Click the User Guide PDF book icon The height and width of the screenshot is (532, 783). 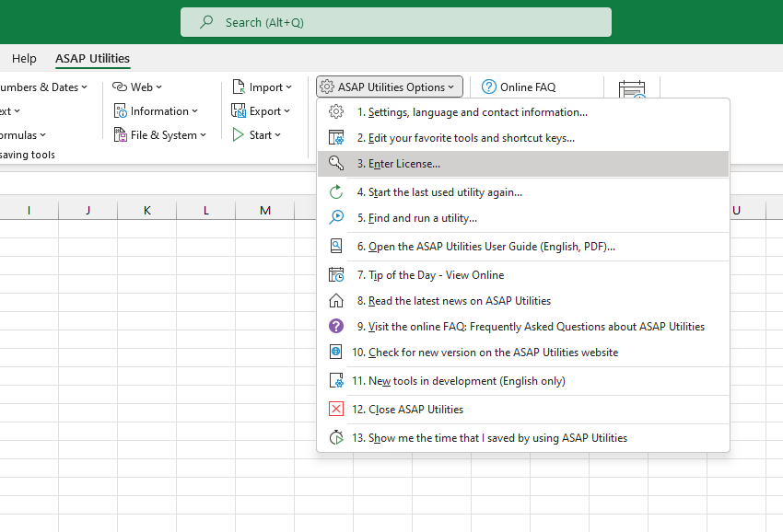tap(336, 246)
